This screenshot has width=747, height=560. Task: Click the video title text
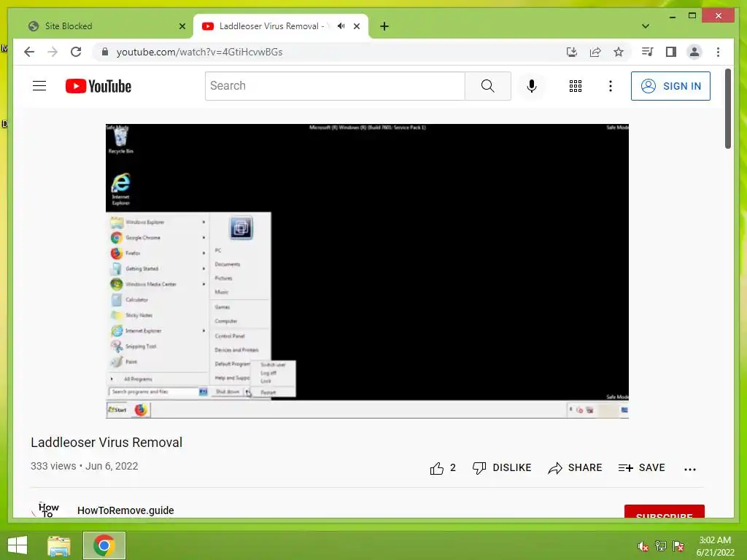click(x=107, y=443)
